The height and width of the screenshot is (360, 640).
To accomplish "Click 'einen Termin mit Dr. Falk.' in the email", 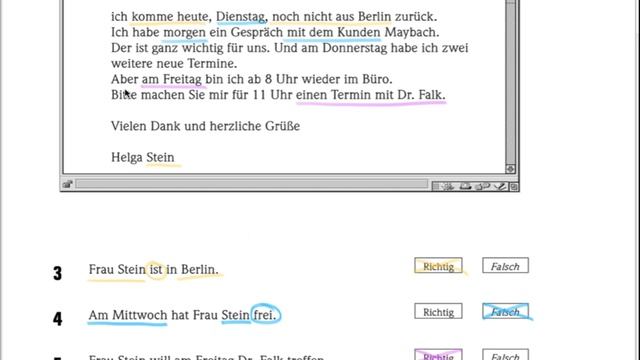I will click(x=371, y=95).
